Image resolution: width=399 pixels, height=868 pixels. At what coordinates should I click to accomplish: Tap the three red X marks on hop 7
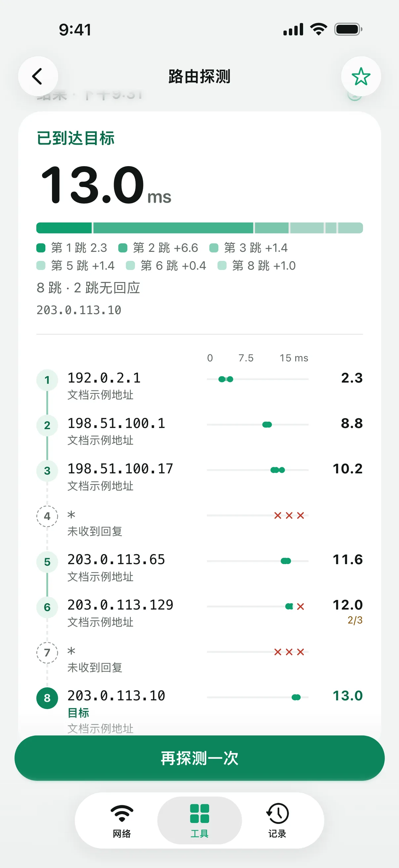[x=289, y=652]
